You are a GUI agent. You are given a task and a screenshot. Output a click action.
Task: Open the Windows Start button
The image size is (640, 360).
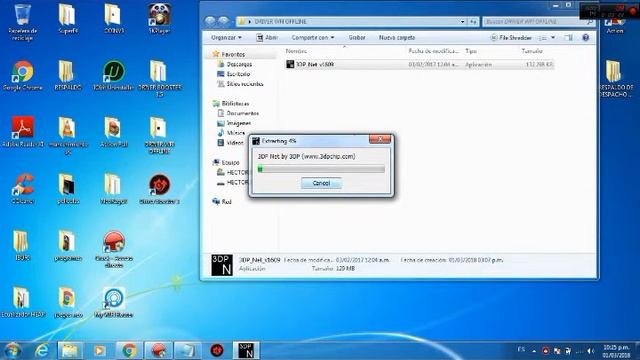click(13, 350)
